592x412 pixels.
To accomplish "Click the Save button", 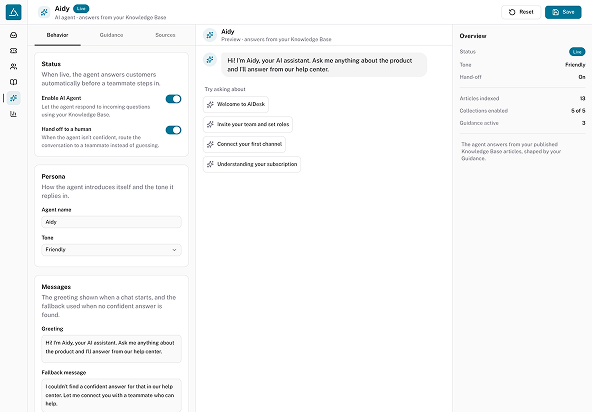I will pyautogui.click(x=563, y=12).
